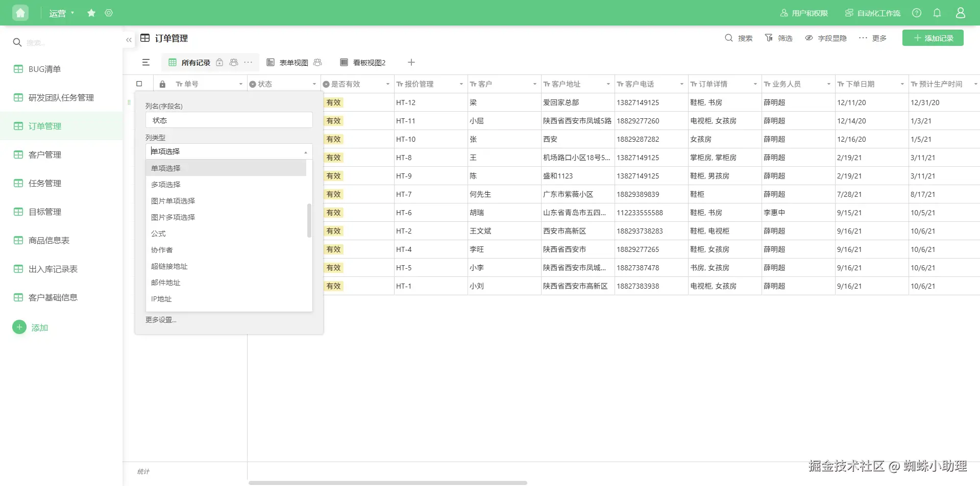980x486 pixels.
Task: Click the lock icon in 单号 column header
Action: tap(162, 84)
